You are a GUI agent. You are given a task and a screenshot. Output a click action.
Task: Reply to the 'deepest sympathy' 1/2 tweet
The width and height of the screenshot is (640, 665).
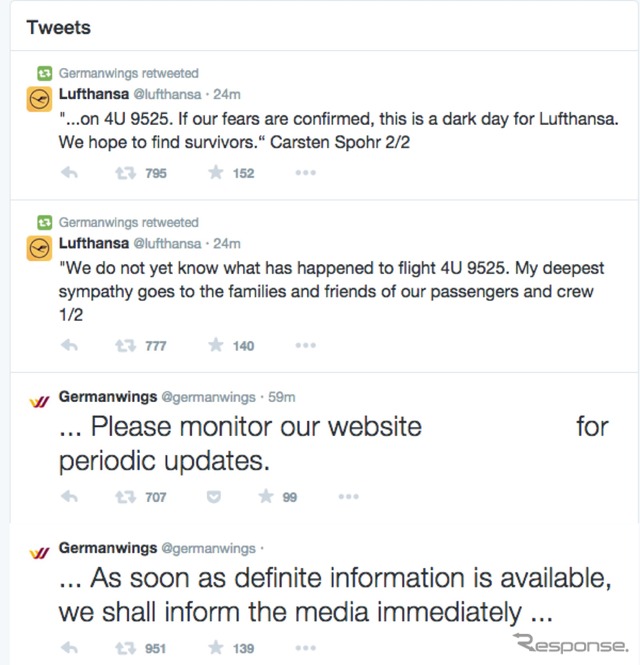click(70, 346)
